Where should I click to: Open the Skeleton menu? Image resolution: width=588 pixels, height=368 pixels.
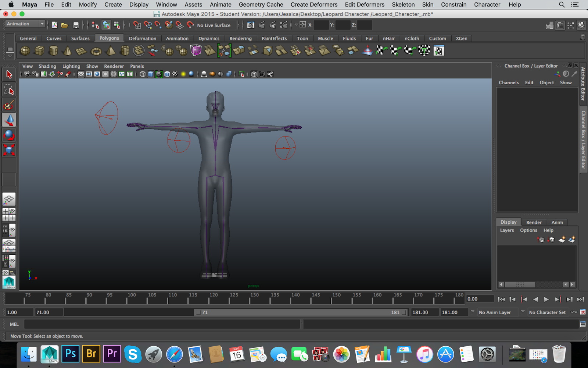click(403, 4)
